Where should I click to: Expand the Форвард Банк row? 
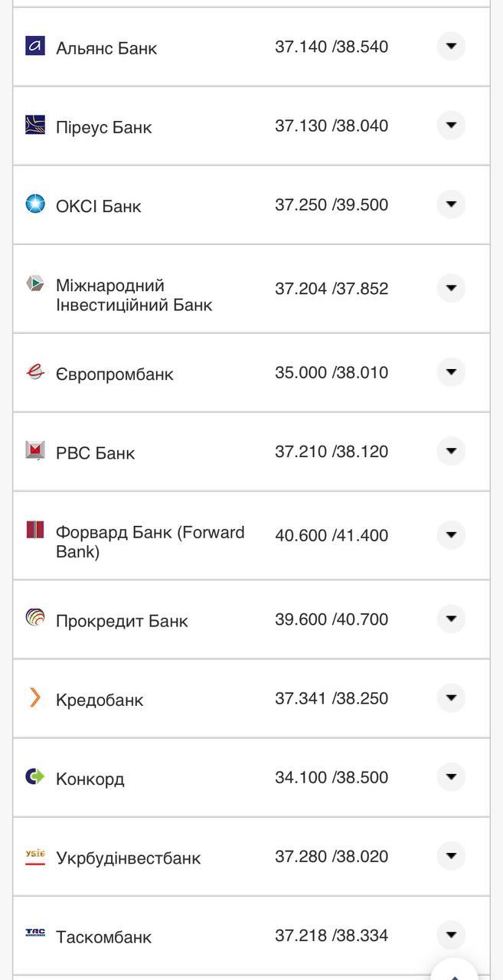[451, 535]
